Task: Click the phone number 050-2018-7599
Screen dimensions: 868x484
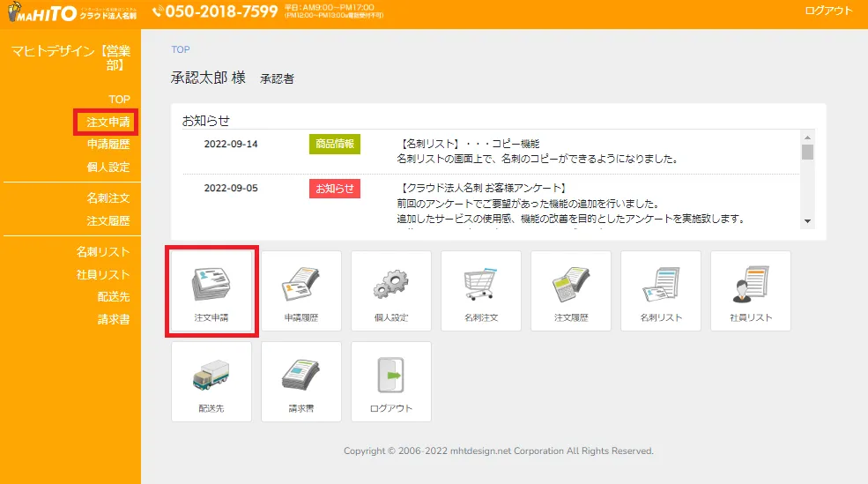Action: tap(221, 11)
